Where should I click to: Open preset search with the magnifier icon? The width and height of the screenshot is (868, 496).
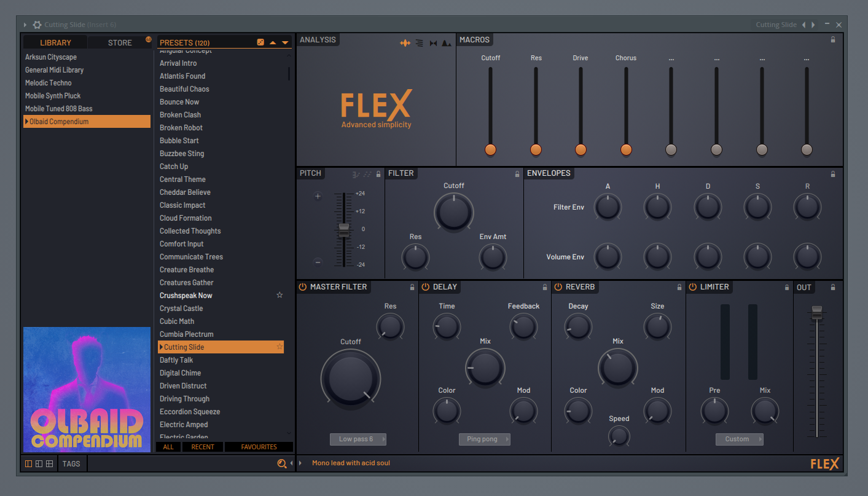(x=282, y=463)
